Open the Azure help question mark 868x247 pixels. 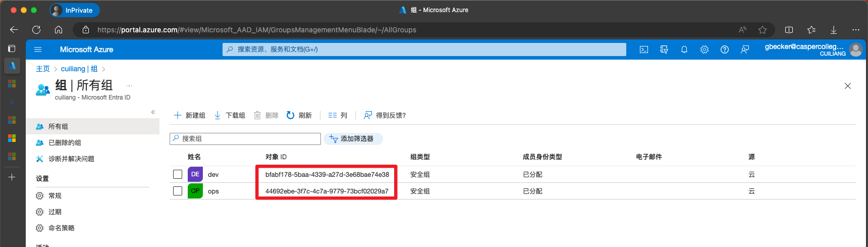pos(725,50)
